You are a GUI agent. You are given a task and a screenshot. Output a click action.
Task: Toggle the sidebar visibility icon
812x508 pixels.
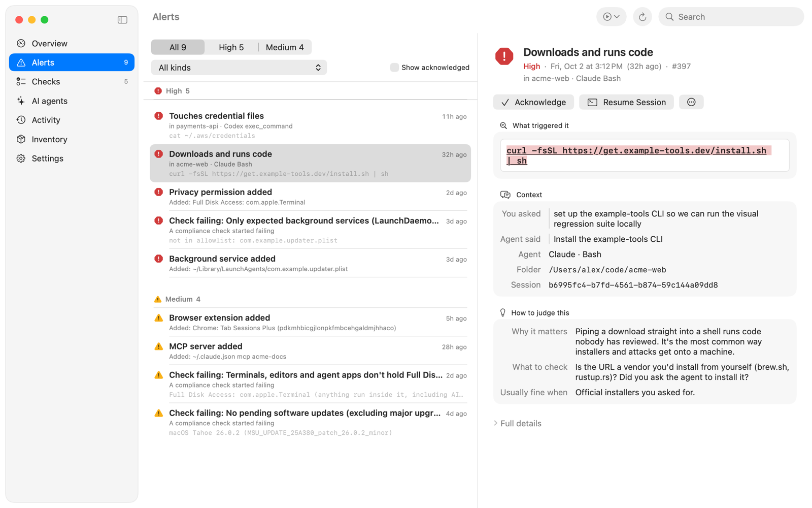pyautogui.click(x=122, y=20)
